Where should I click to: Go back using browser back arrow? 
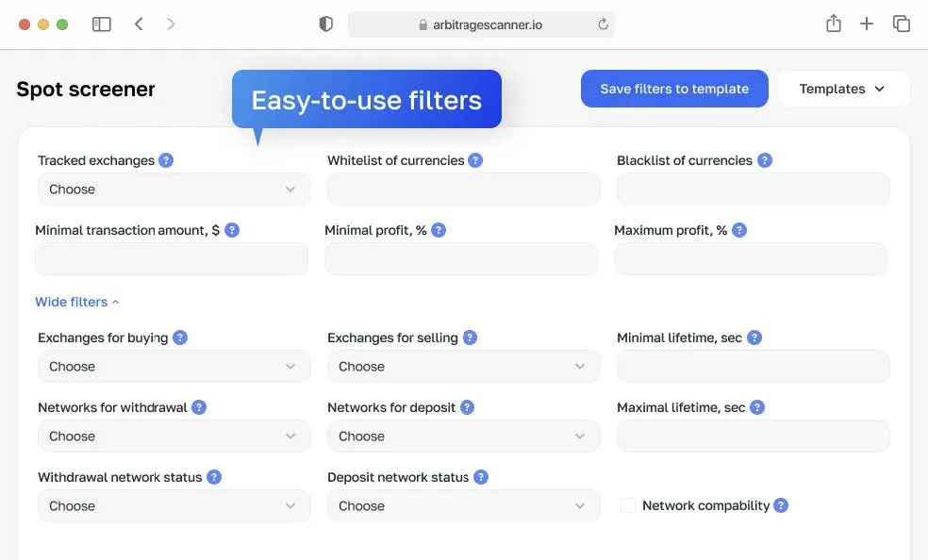pos(139,25)
